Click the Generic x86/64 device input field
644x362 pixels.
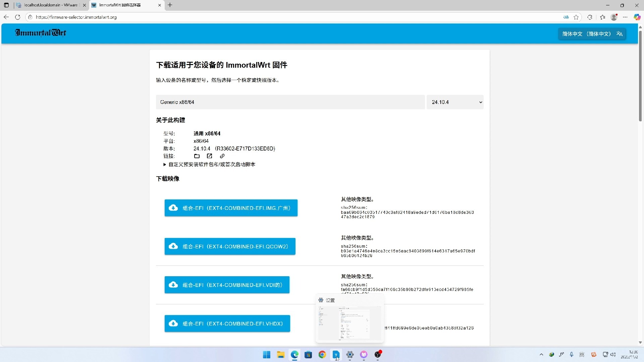coord(290,102)
